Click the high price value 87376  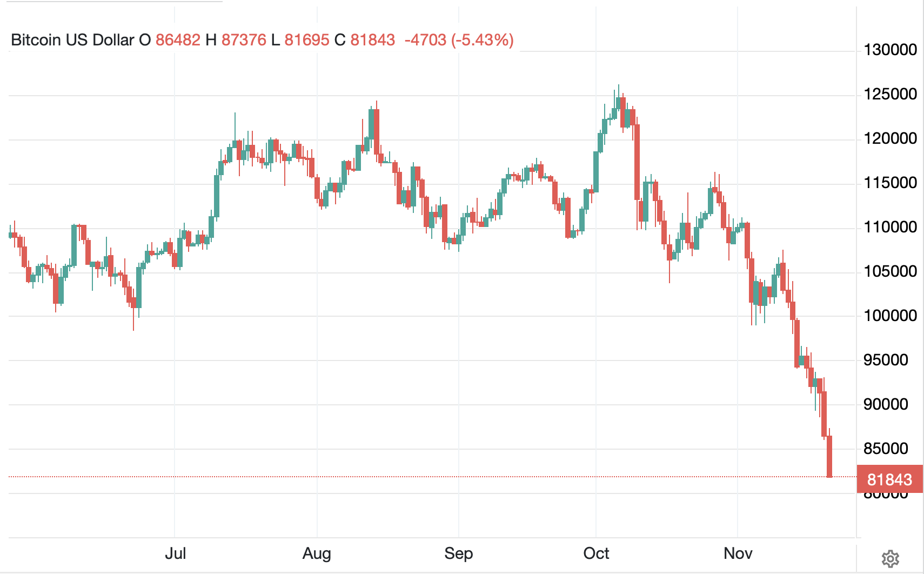coord(244,40)
